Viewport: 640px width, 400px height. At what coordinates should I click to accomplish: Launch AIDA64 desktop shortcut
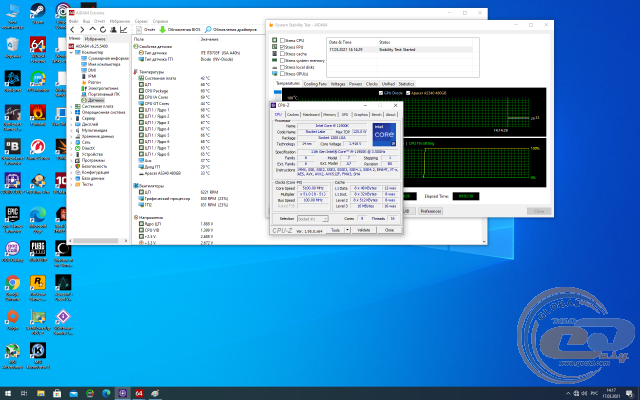(x=38, y=49)
